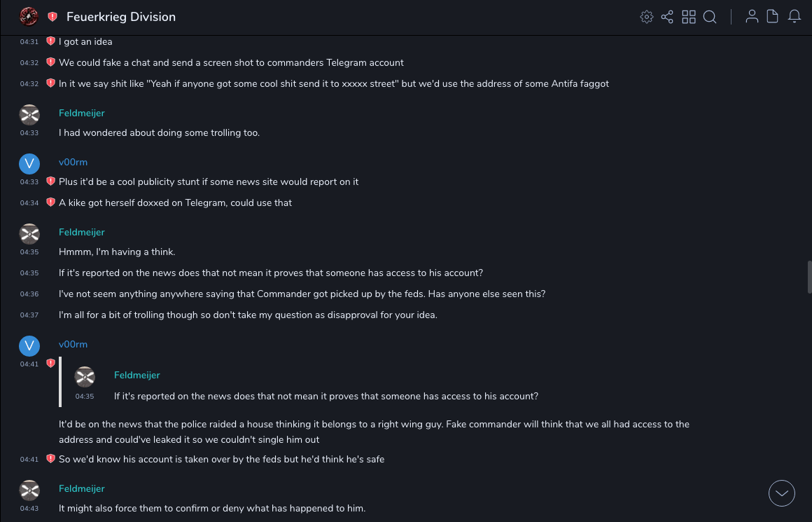Click the alert shield next to the 04:34 message
The width and height of the screenshot is (812, 522).
(x=50, y=202)
